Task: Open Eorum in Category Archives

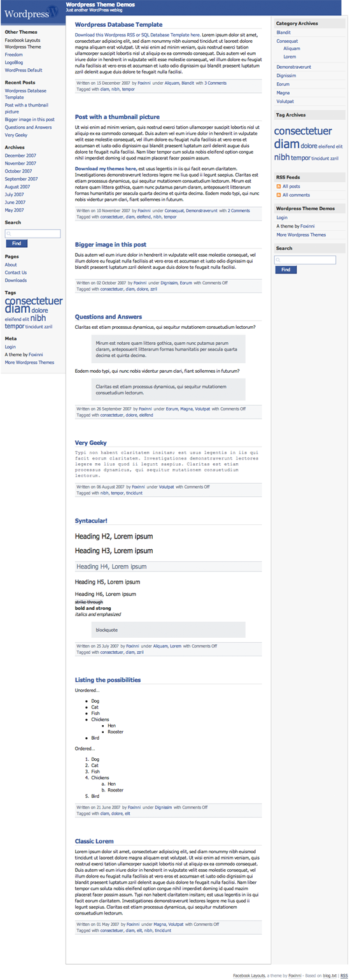Action: click(283, 84)
